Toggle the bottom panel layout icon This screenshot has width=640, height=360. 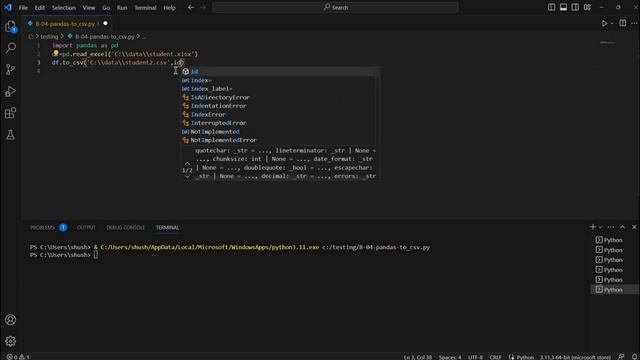point(563,7)
